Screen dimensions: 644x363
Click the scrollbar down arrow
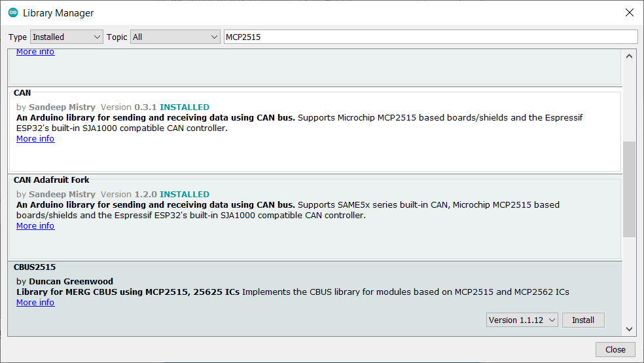pyautogui.click(x=629, y=329)
